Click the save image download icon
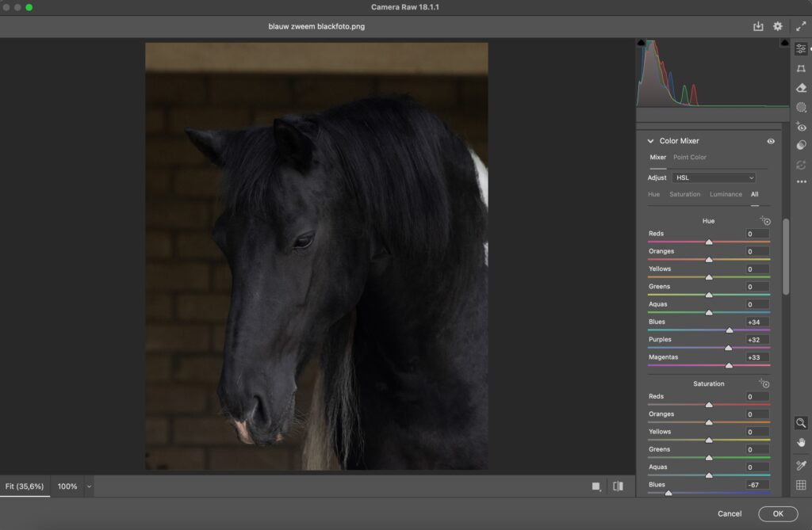This screenshot has height=530, width=812. click(758, 26)
